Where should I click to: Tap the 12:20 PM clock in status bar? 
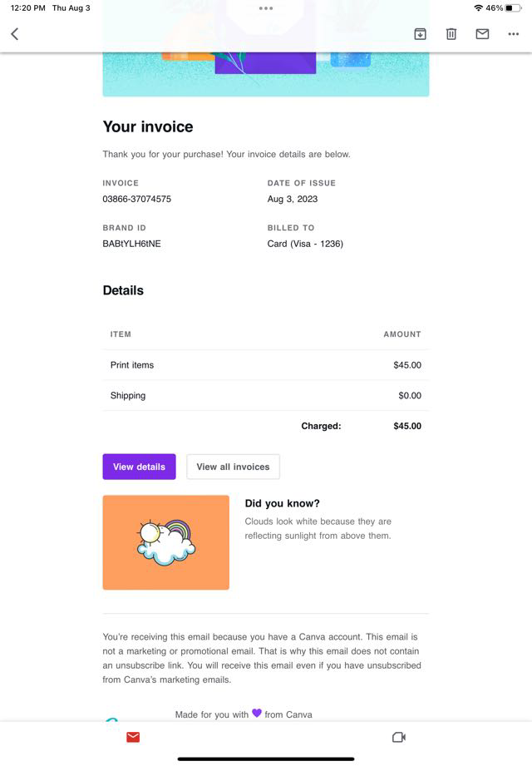(27, 8)
